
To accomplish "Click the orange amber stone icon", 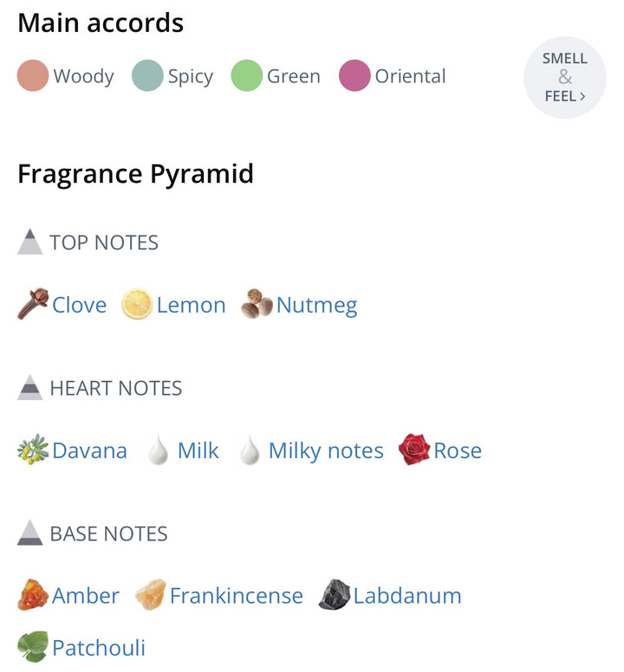I will (x=33, y=595).
